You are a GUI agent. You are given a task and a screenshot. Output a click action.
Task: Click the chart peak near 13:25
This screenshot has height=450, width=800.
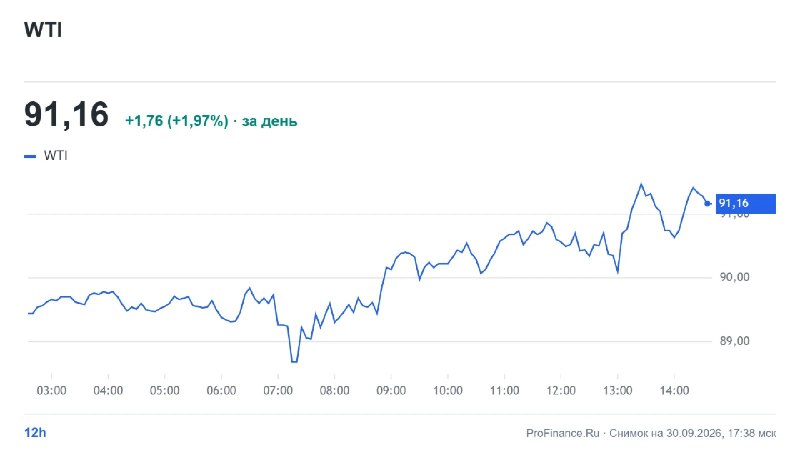641,185
